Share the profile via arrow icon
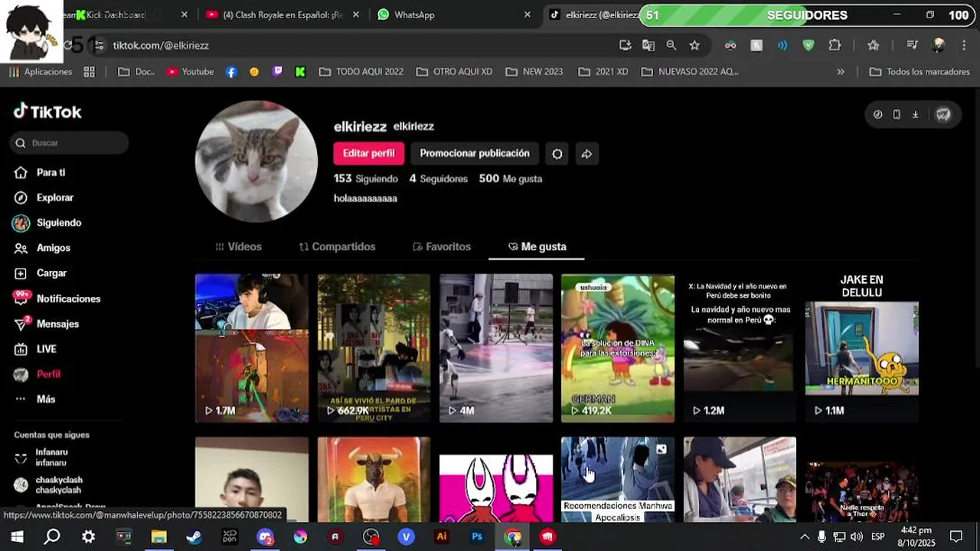980x551 pixels. coord(586,154)
